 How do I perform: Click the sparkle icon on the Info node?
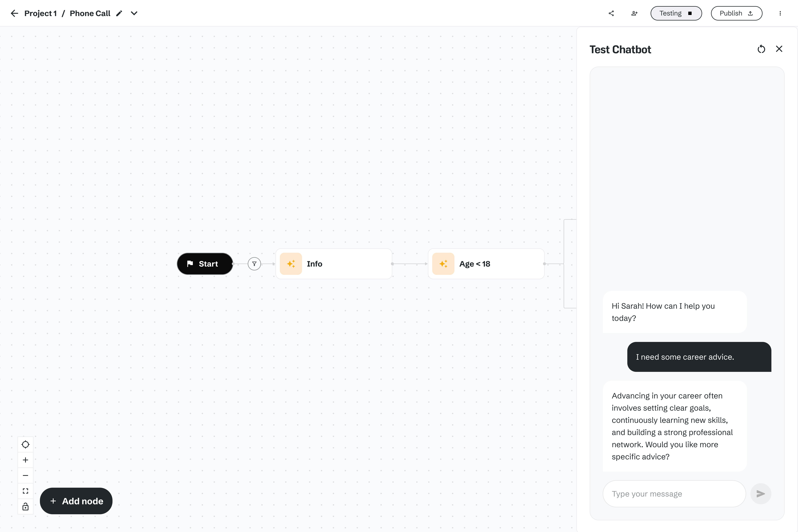(291, 264)
